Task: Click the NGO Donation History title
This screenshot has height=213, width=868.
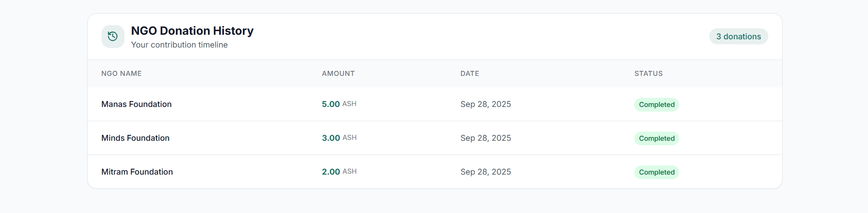Action: (x=192, y=31)
